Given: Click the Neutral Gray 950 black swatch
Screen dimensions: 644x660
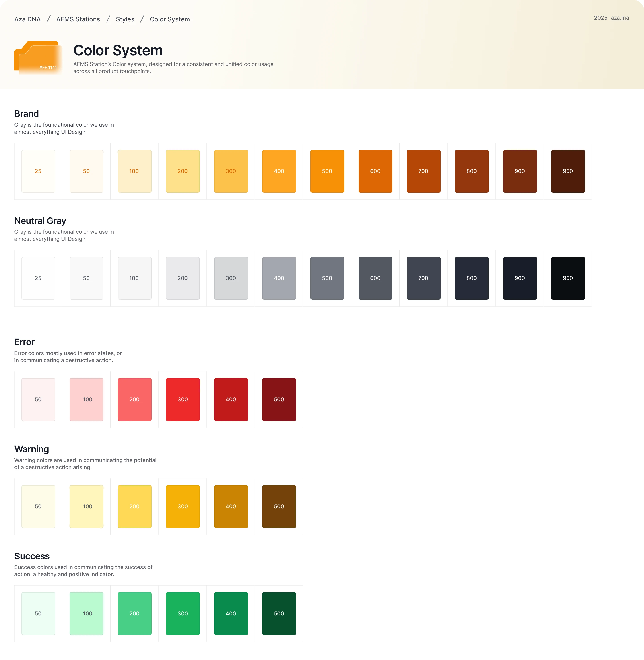Looking at the screenshot, I should 568,278.
